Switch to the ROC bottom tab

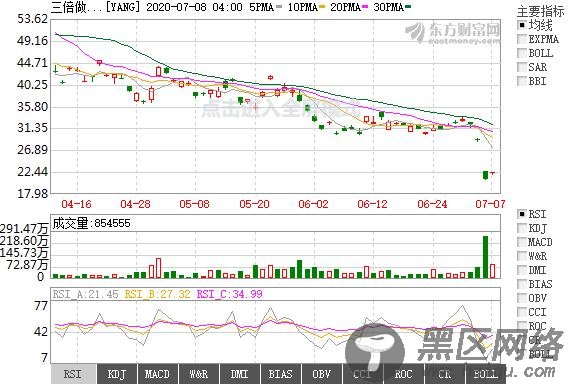(x=403, y=374)
